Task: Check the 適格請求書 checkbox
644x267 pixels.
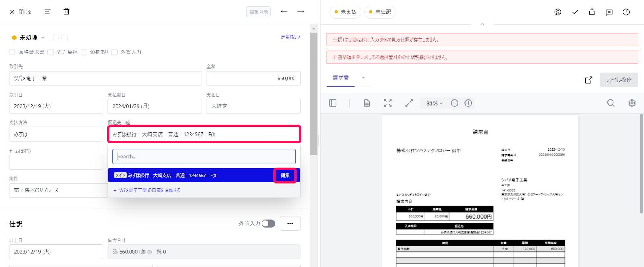Action: click(12, 52)
